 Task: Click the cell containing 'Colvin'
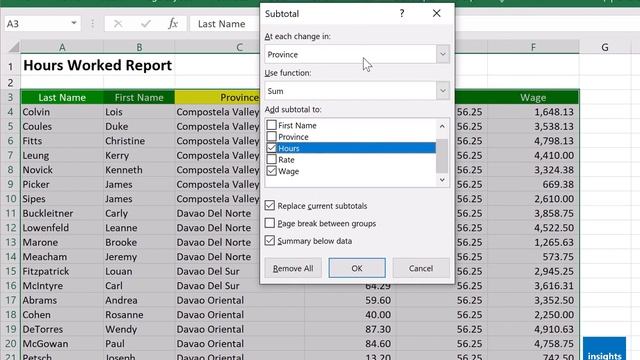click(x=62, y=112)
